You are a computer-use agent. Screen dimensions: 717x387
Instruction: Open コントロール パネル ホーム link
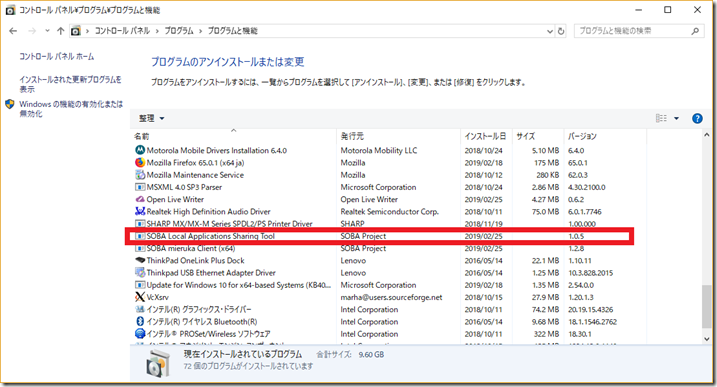57,56
